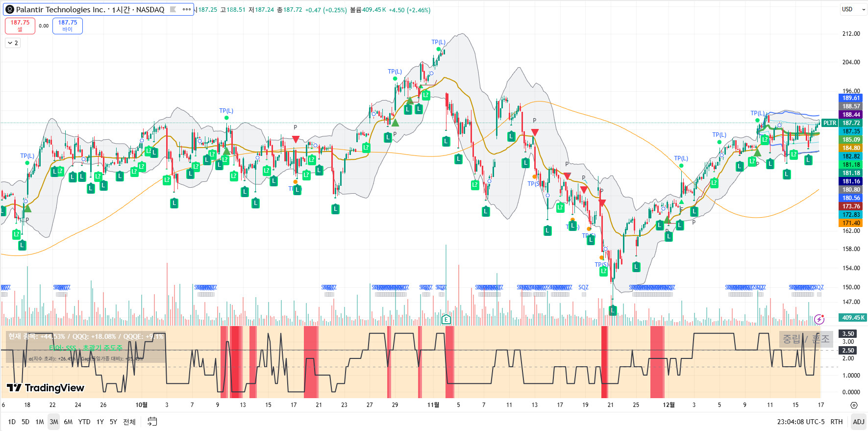Screen dimensions: 868x431
Task: Select the 전체 (all) time range
Action: click(129, 422)
